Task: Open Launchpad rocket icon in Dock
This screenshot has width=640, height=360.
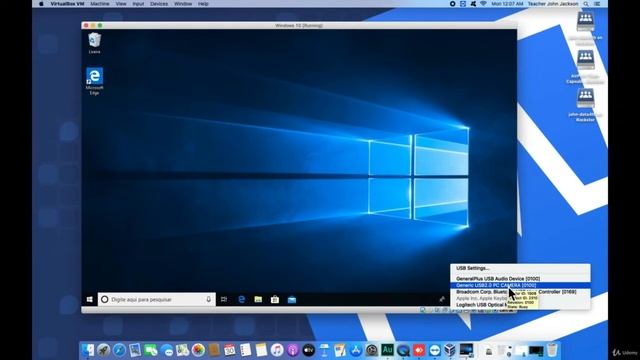Action: coord(103,350)
